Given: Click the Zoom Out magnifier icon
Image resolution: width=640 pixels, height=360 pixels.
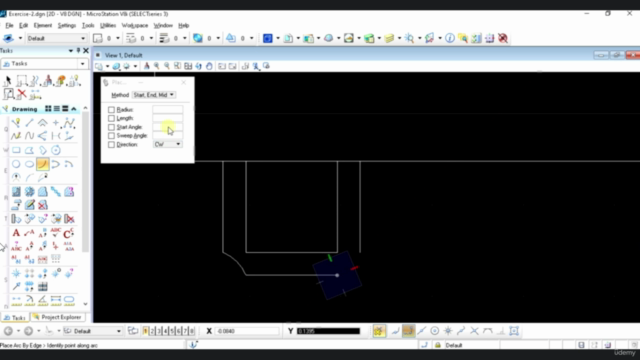Looking at the screenshot, I should (167, 66).
